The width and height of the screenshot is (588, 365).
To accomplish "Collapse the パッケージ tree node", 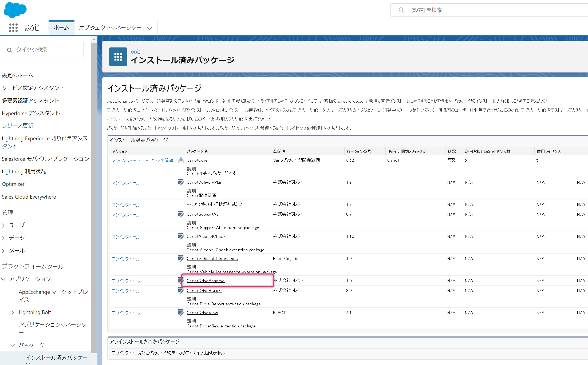I will [x=13, y=345].
